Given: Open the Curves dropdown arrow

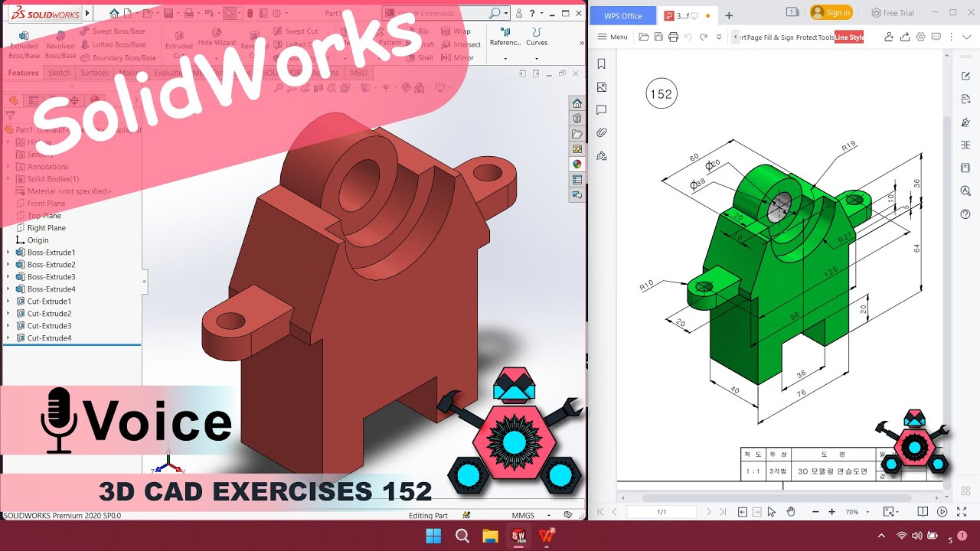Looking at the screenshot, I should click(x=537, y=57).
